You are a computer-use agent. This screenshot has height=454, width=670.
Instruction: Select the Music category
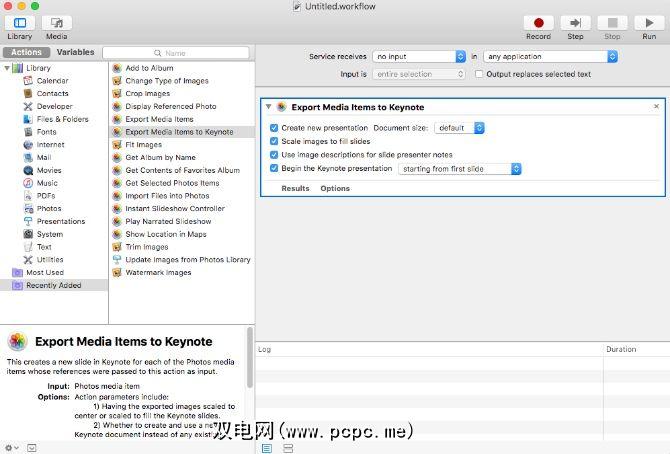pyautogui.click(x=47, y=183)
